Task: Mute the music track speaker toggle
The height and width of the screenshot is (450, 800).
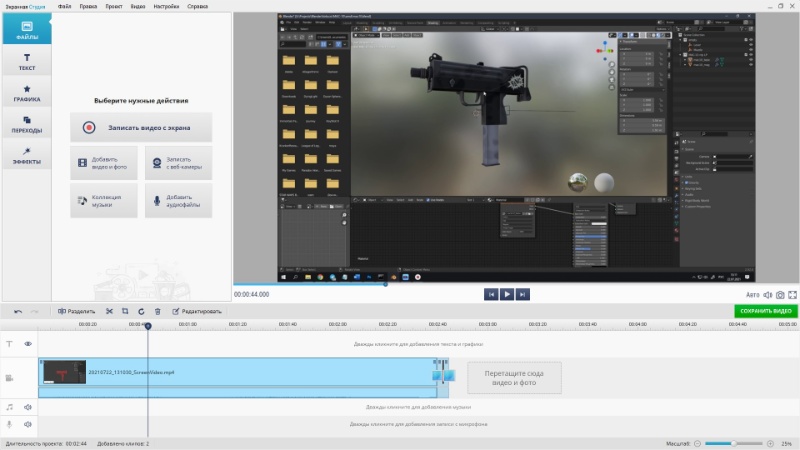Action: [x=28, y=407]
